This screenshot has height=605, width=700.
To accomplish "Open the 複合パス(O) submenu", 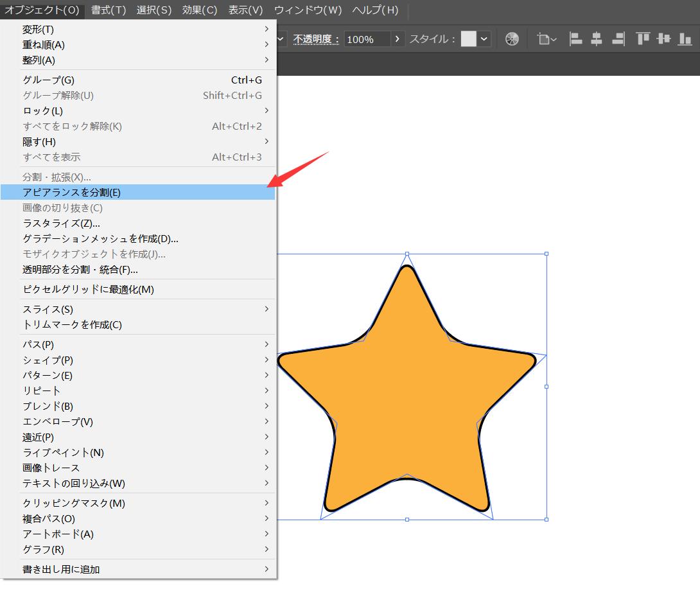I will pos(138,519).
